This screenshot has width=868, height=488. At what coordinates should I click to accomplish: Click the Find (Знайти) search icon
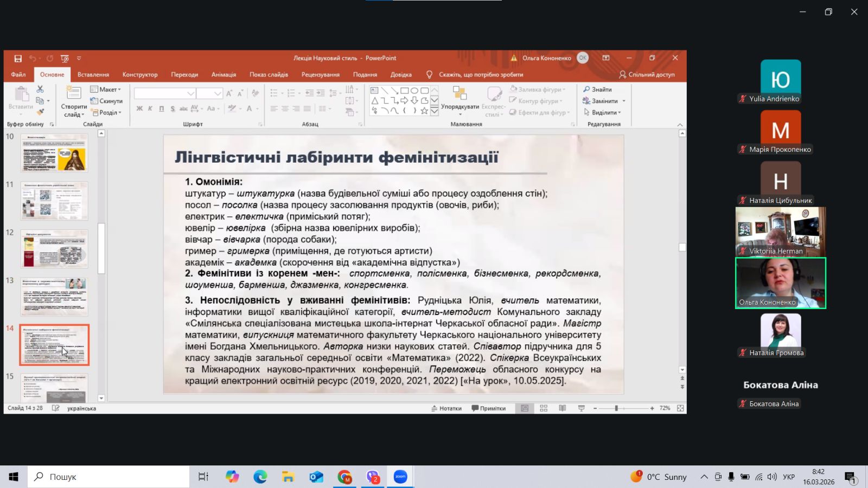pos(586,89)
